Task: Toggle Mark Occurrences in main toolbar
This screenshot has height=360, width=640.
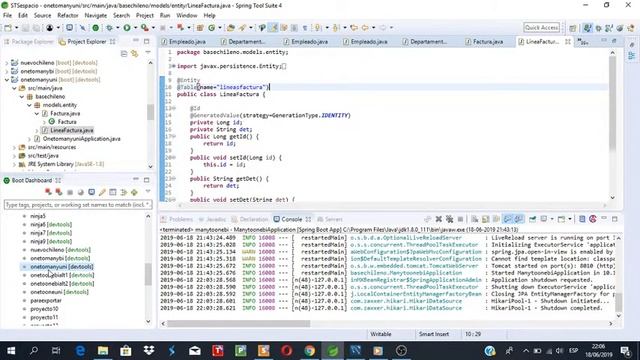Action: 273,28
